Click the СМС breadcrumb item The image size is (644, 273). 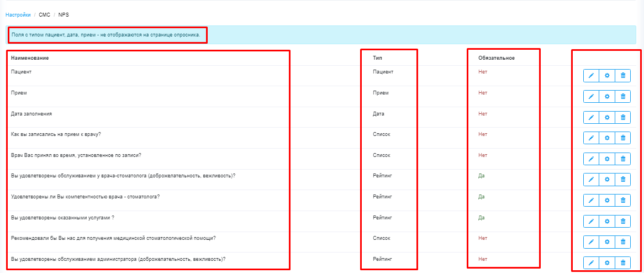pos(44,15)
